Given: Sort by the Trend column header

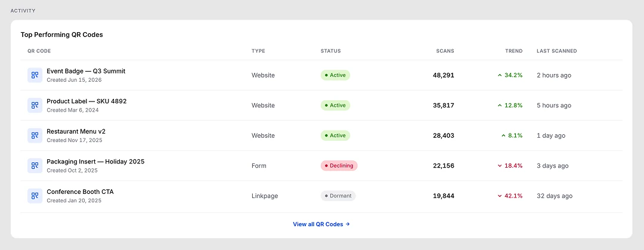Looking at the screenshot, I should (514, 51).
